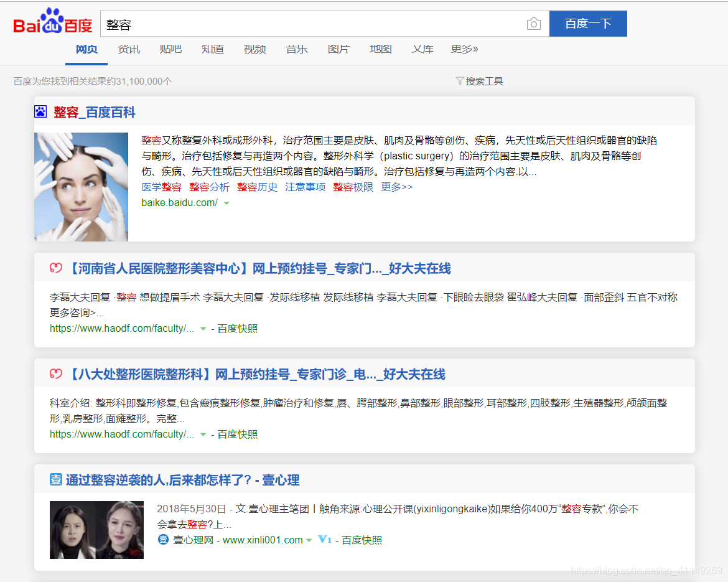Click haodf URL under 八大处整形医院 result

coord(122,434)
